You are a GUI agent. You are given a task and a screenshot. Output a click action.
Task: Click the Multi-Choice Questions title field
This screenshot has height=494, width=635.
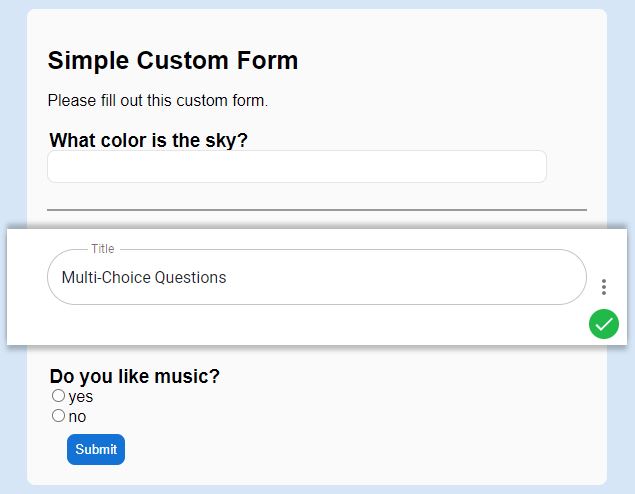coord(317,277)
